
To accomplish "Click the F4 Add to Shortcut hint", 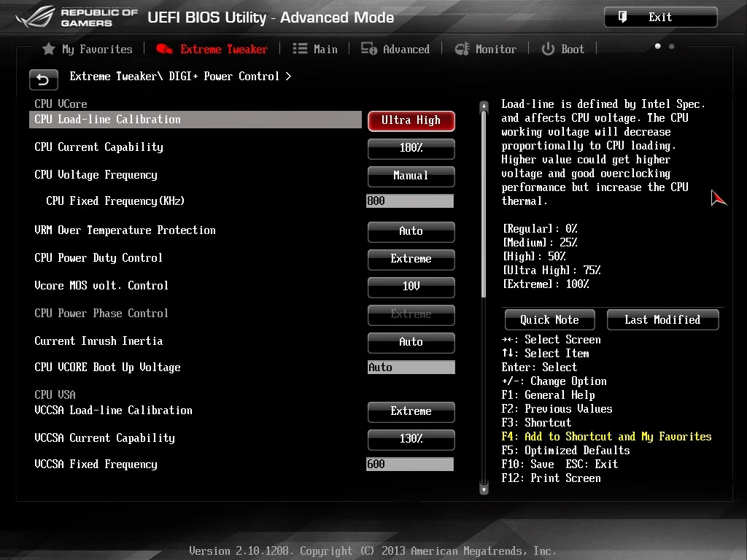I will click(x=606, y=436).
